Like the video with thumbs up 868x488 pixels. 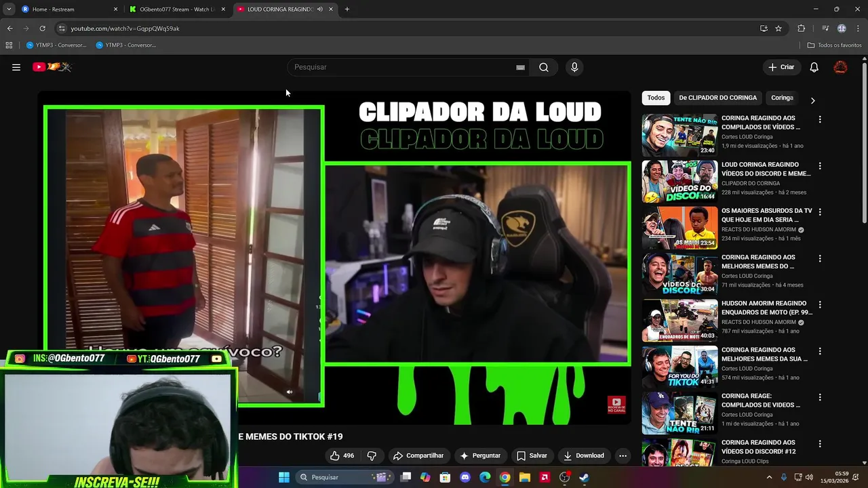342,455
